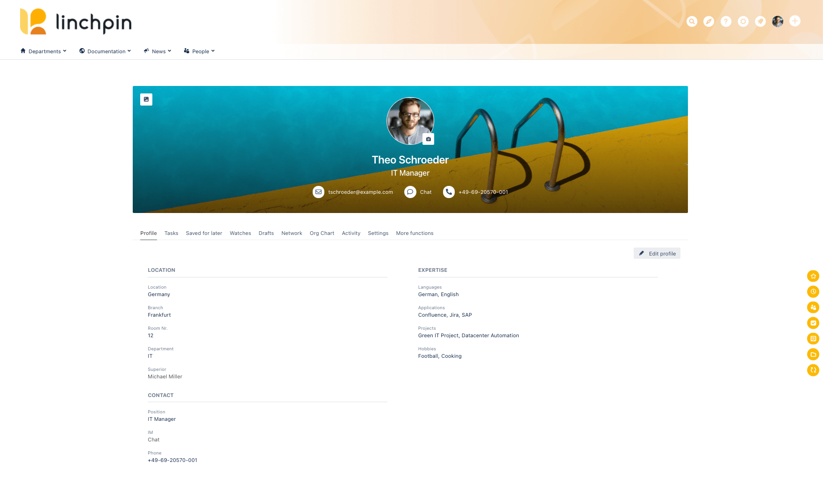823x504 pixels.
Task: Open the Saved for later tab
Action: (x=204, y=233)
